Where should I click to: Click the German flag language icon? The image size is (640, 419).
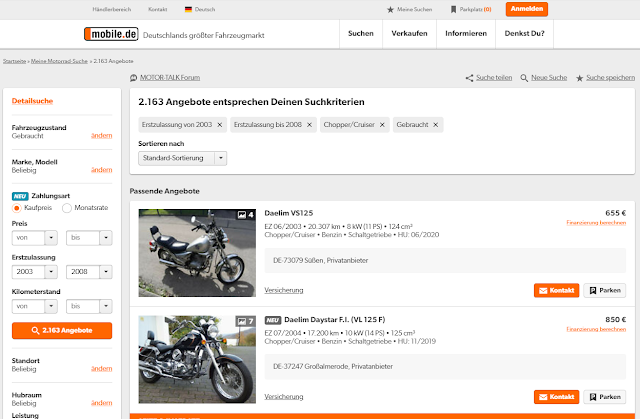188,9
